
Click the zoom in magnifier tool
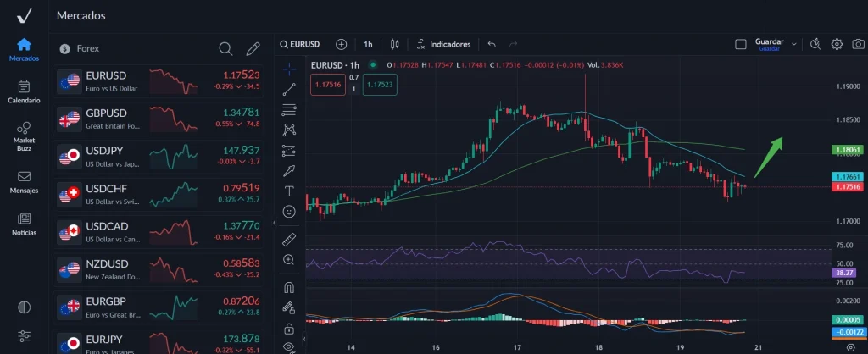[290, 260]
